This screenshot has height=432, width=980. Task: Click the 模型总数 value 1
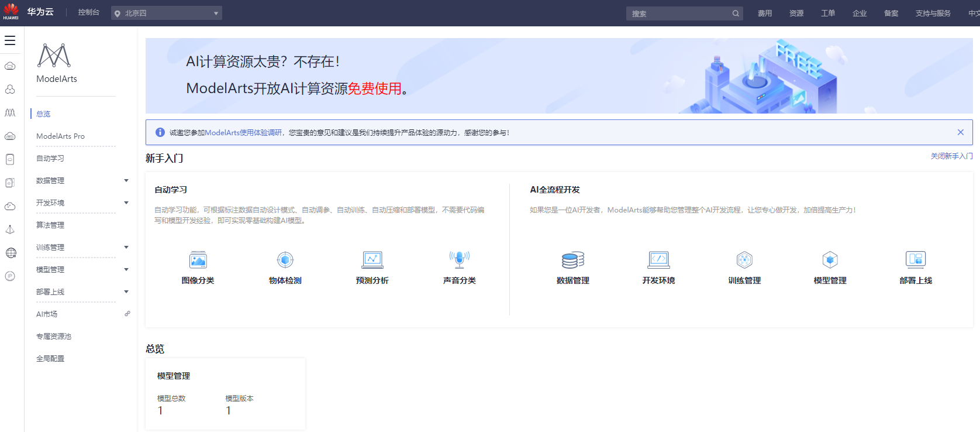160,411
